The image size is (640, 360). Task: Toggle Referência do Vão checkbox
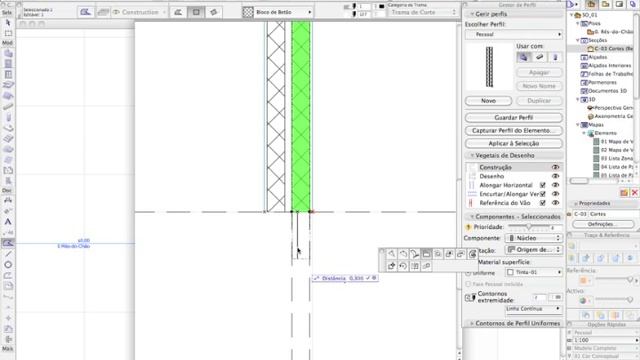542,203
